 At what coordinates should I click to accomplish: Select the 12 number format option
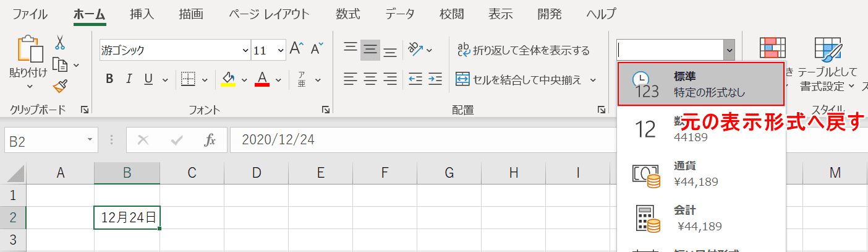point(701,129)
